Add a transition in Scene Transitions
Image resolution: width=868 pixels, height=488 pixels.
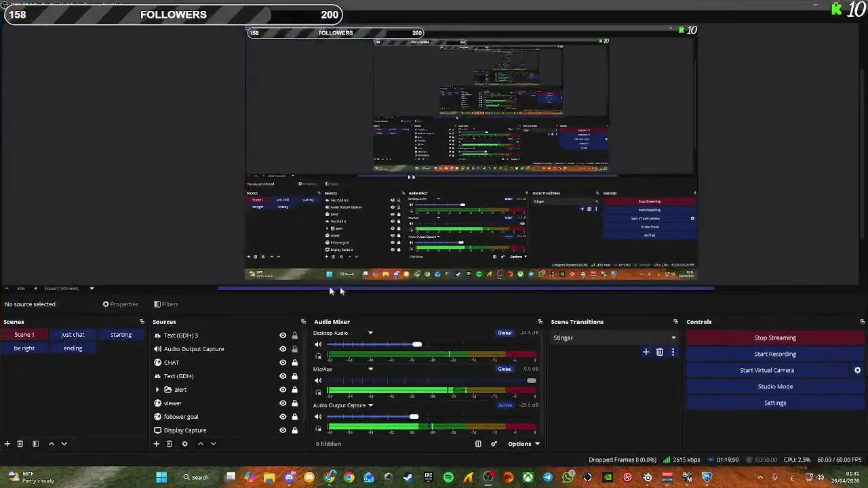tap(646, 352)
